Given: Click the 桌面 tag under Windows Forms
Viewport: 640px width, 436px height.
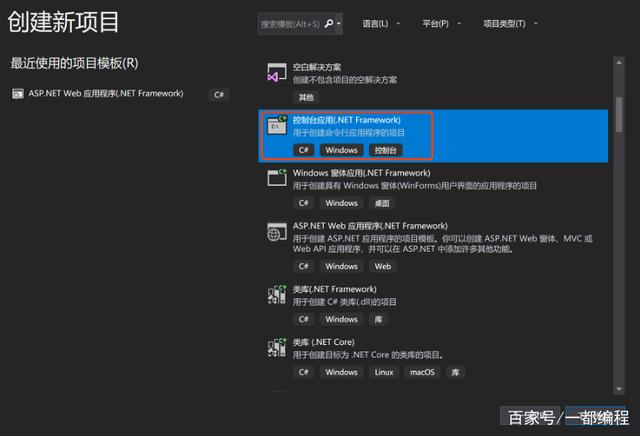Looking at the screenshot, I should [x=383, y=203].
